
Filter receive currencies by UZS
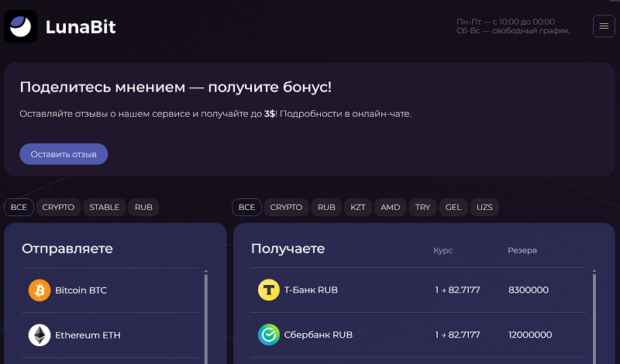click(484, 207)
